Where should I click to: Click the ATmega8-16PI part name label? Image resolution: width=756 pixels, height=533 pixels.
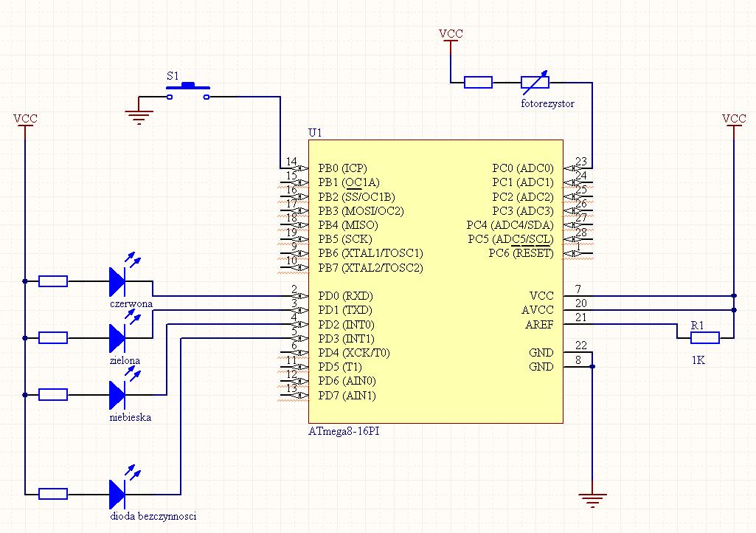[x=344, y=431]
